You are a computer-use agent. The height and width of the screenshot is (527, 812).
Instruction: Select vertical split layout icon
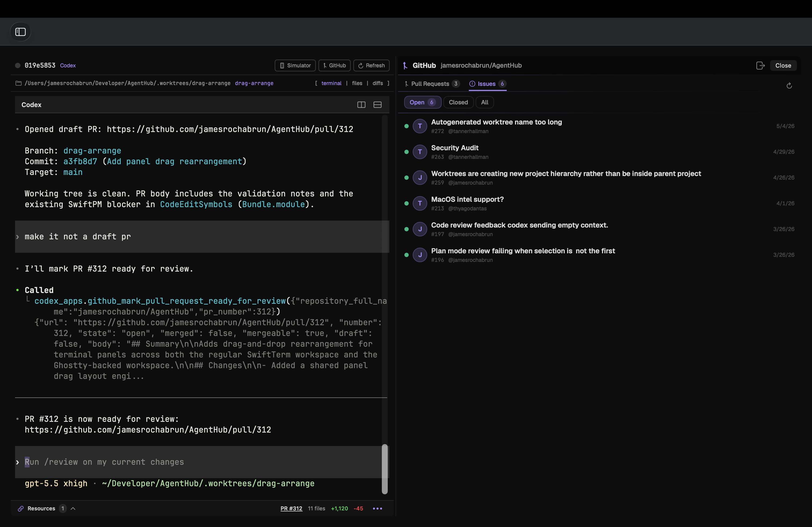[x=361, y=105]
